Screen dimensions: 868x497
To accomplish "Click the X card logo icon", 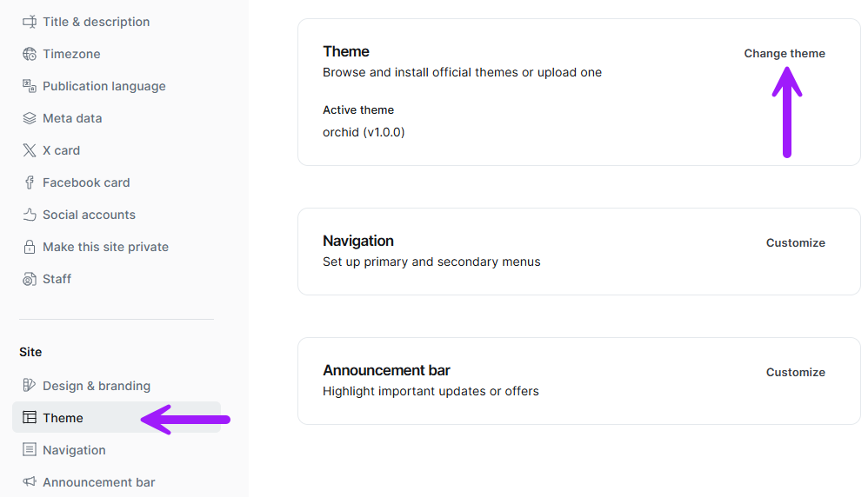I will 30,150.
